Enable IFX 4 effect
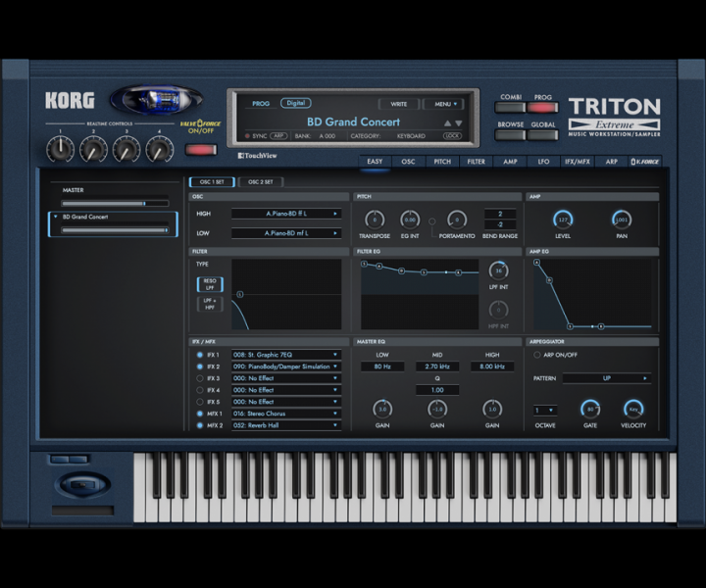Image resolution: width=706 pixels, height=588 pixels. pos(200,390)
